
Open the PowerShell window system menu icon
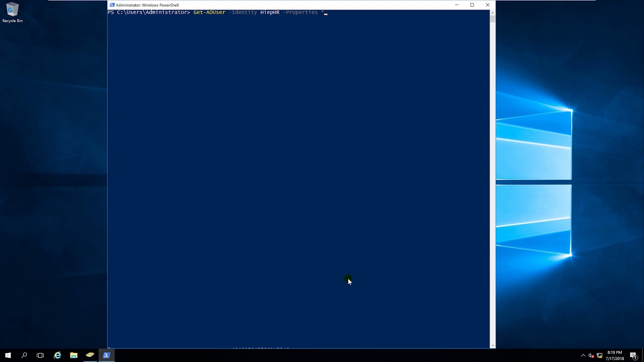(x=112, y=5)
